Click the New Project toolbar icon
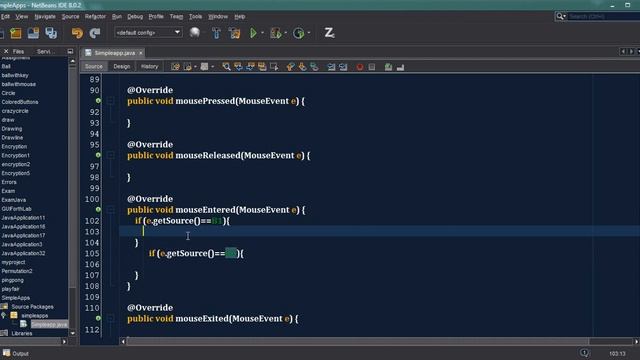640x360 pixels. (16, 33)
